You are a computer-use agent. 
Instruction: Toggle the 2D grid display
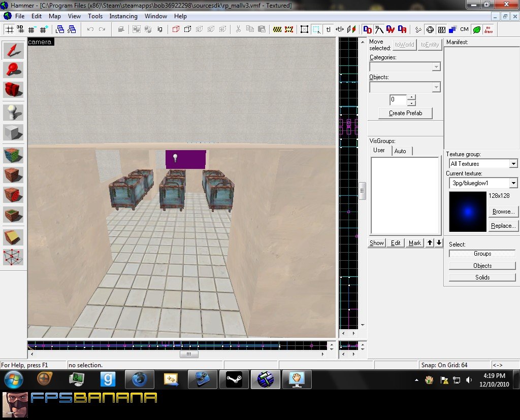coord(9,29)
